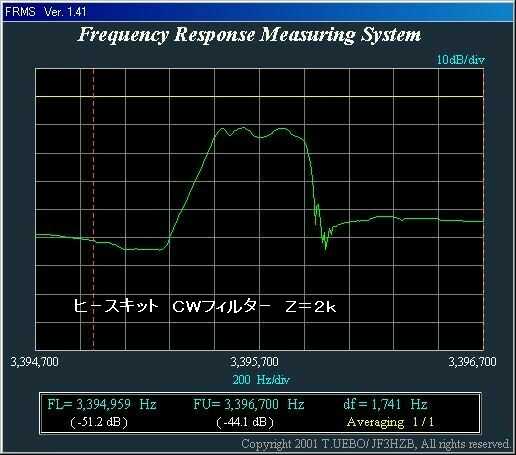Viewport: 516px width, 455px height.
Task: Click the 200 Hz/div horizontal scale label
Action: [x=261, y=380]
